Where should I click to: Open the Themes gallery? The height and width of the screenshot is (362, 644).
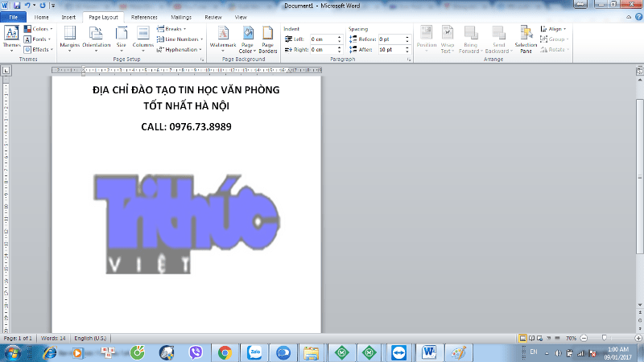pyautogui.click(x=11, y=39)
